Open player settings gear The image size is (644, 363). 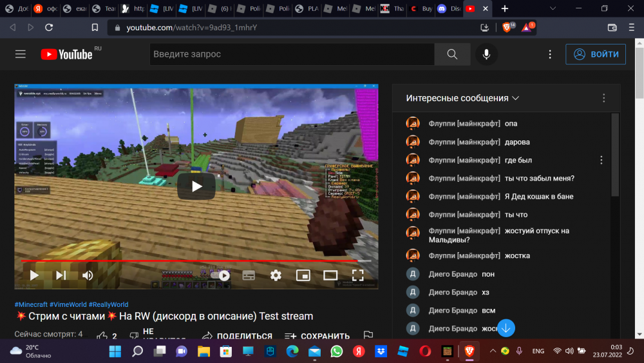(x=276, y=275)
